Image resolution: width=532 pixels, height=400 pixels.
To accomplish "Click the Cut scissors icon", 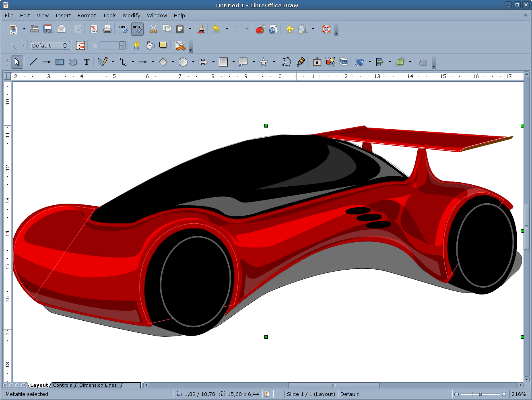I will (153, 29).
